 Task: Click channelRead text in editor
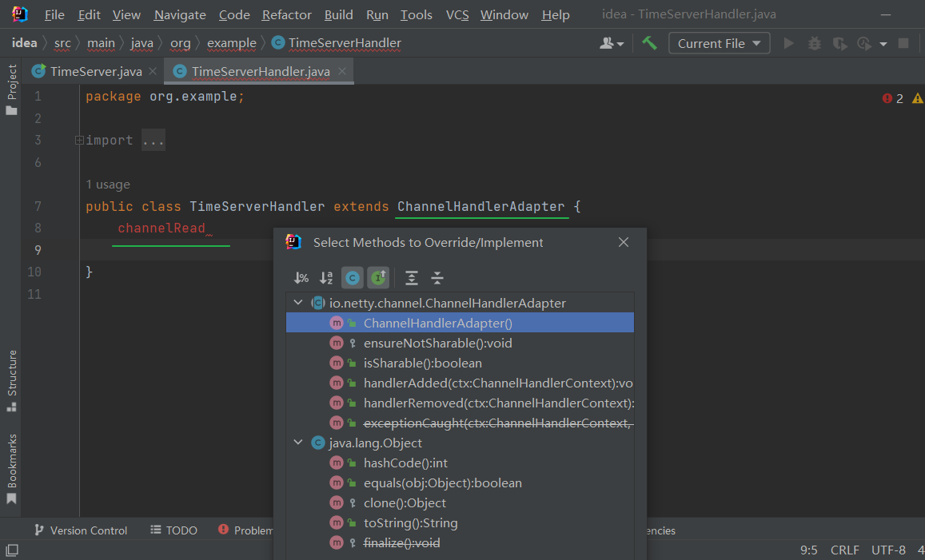[x=161, y=228]
